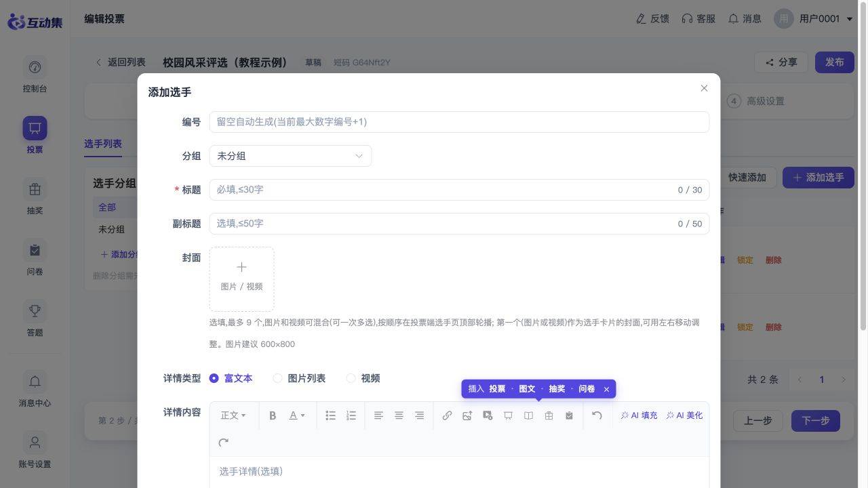This screenshot has height=488, width=868.
Task: Open 问卷 in the left sidebar
Action: tap(35, 258)
